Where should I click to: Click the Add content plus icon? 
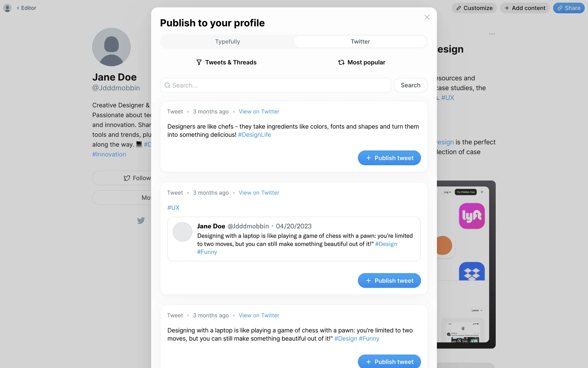[x=507, y=8]
